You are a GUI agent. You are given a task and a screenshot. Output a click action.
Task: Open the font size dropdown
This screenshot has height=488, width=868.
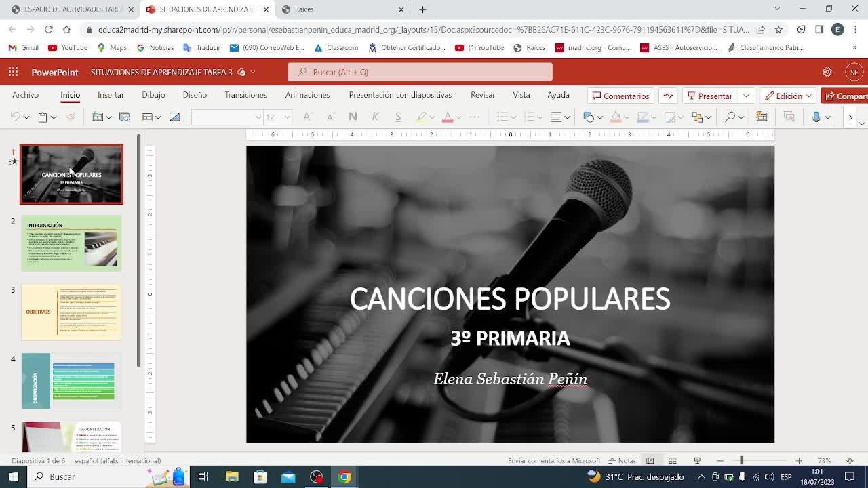pos(287,117)
